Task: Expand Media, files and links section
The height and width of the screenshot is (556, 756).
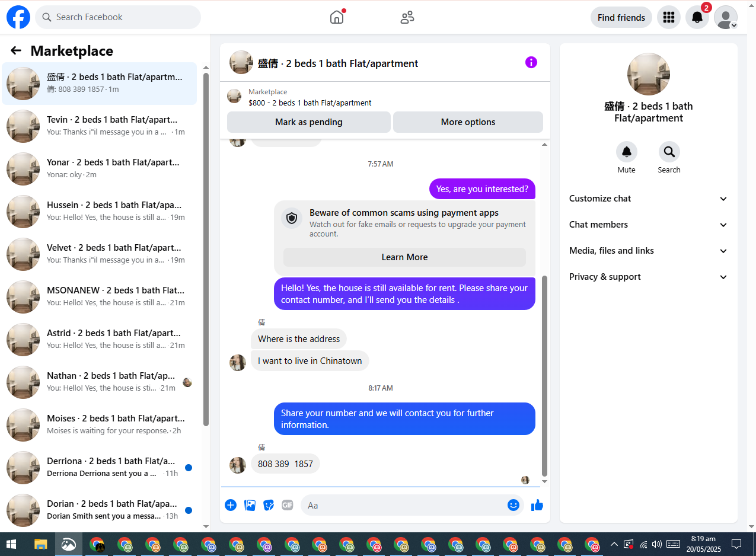Action: click(x=648, y=251)
